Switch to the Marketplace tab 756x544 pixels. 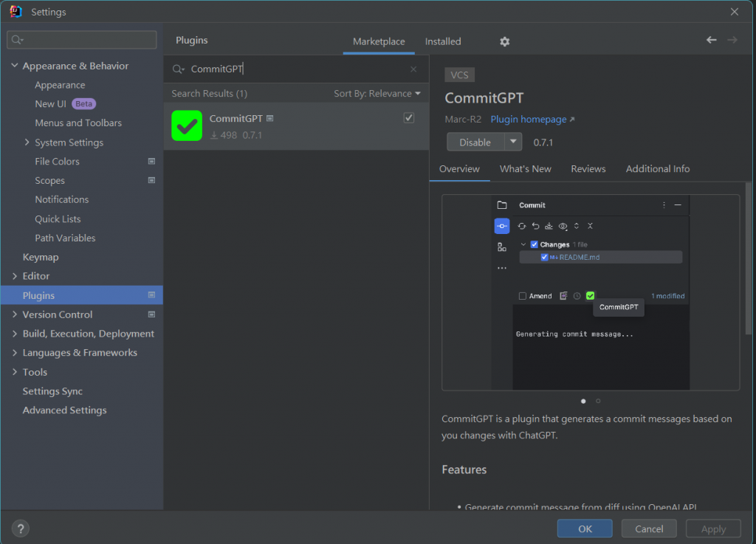pos(379,41)
